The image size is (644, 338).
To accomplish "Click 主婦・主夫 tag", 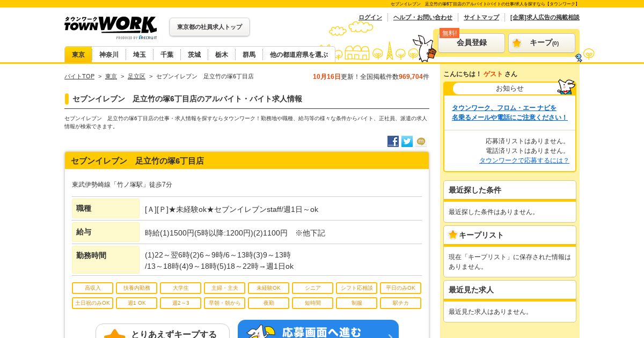I will [224, 288].
